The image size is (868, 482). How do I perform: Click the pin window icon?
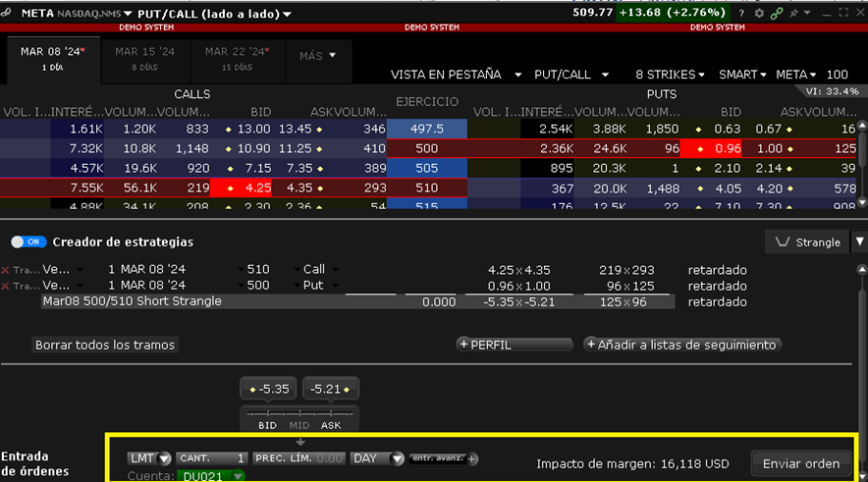point(793,14)
